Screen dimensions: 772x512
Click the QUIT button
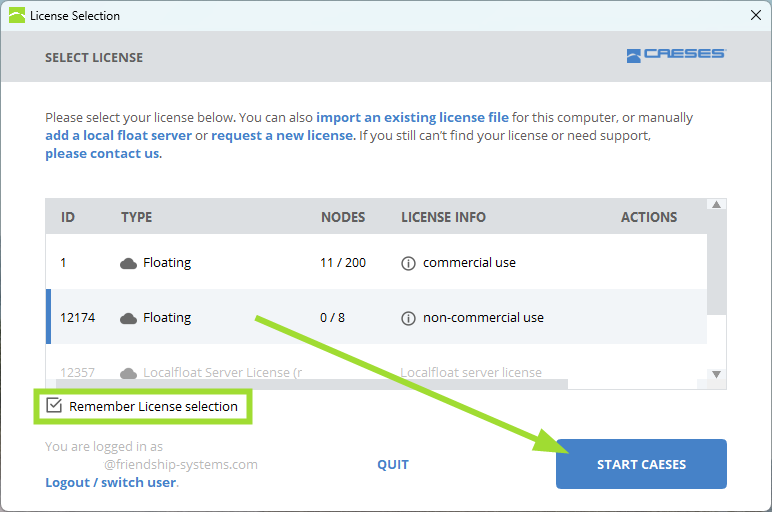point(393,464)
